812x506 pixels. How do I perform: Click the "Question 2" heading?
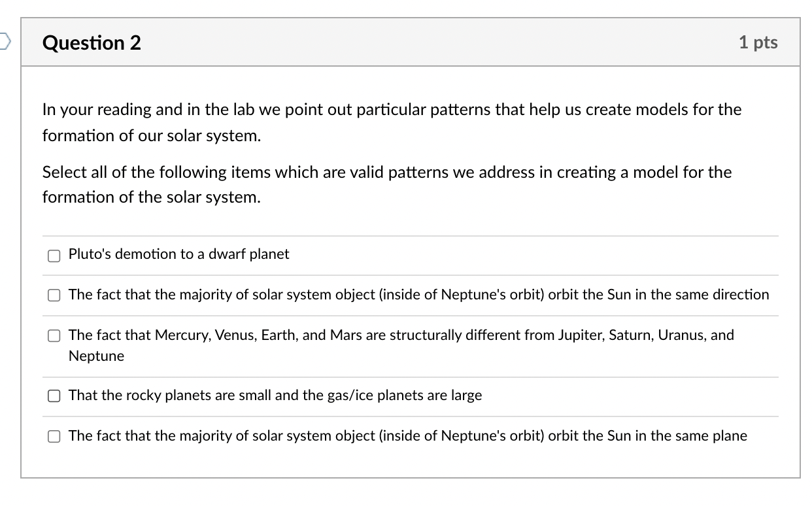point(92,43)
